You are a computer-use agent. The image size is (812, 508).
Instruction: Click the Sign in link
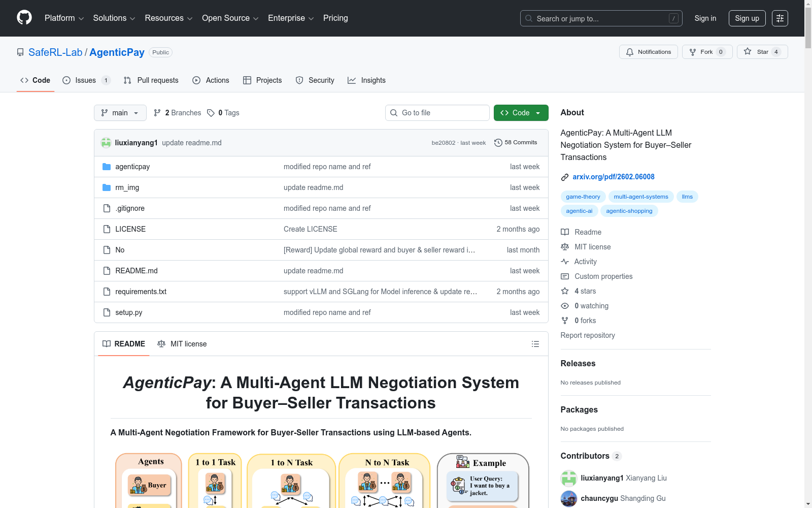705,18
